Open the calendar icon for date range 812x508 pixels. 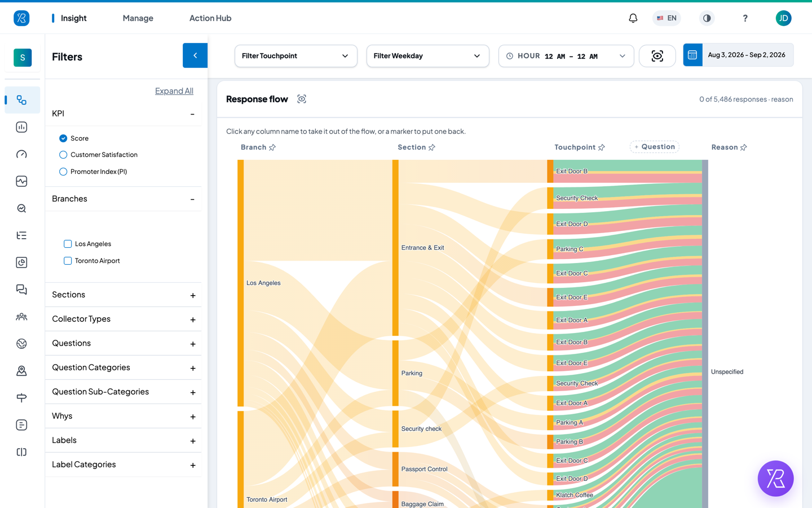692,55
